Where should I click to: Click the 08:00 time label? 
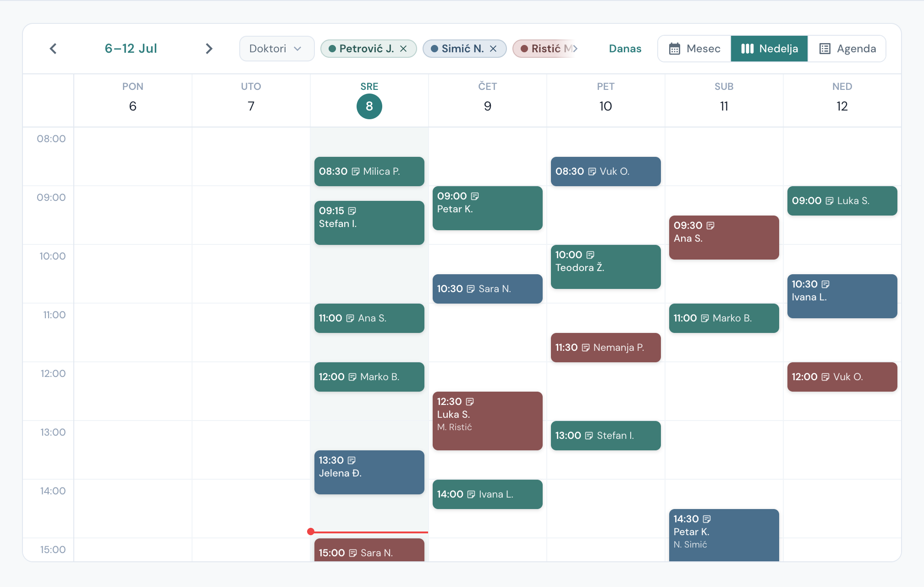pos(51,139)
